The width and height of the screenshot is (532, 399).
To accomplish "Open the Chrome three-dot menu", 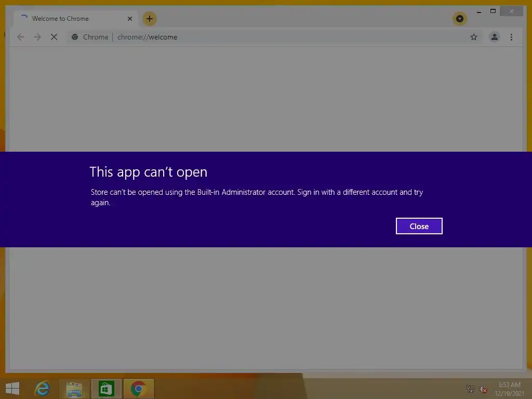I will tap(511, 37).
